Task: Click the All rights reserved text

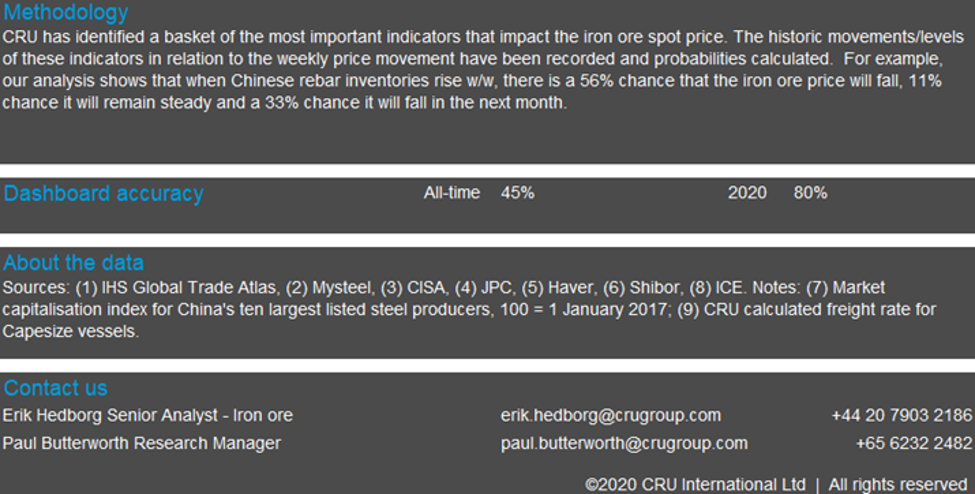Action: point(897,484)
